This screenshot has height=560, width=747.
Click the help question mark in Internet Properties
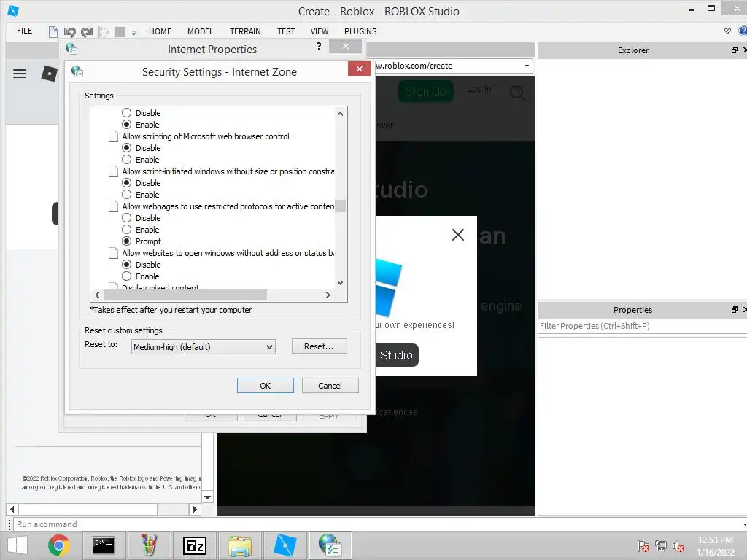pyautogui.click(x=319, y=46)
